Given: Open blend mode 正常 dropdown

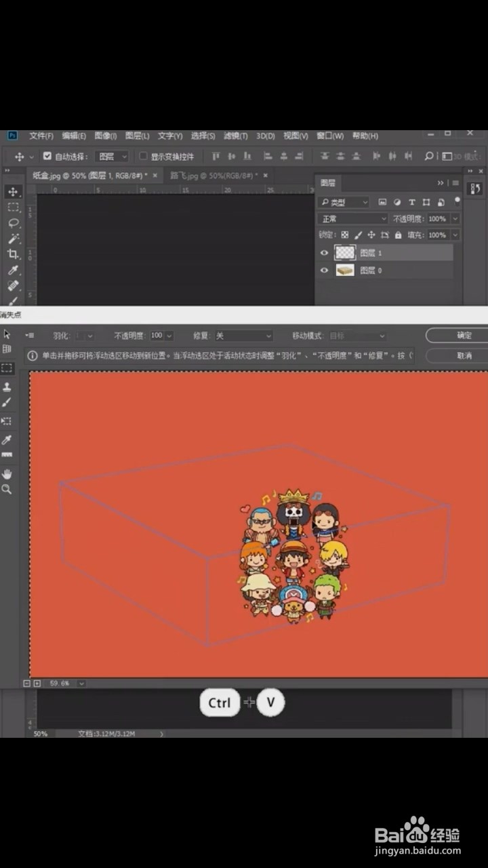Looking at the screenshot, I should [x=352, y=219].
